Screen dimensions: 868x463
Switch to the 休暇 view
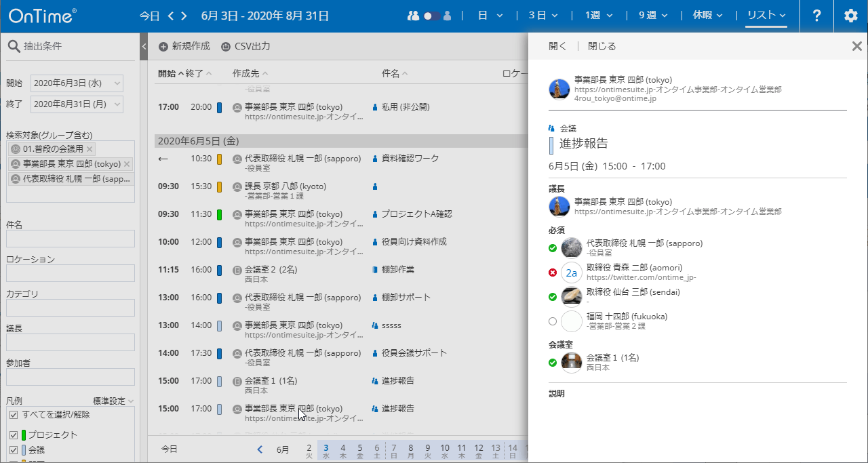pos(707,16)
